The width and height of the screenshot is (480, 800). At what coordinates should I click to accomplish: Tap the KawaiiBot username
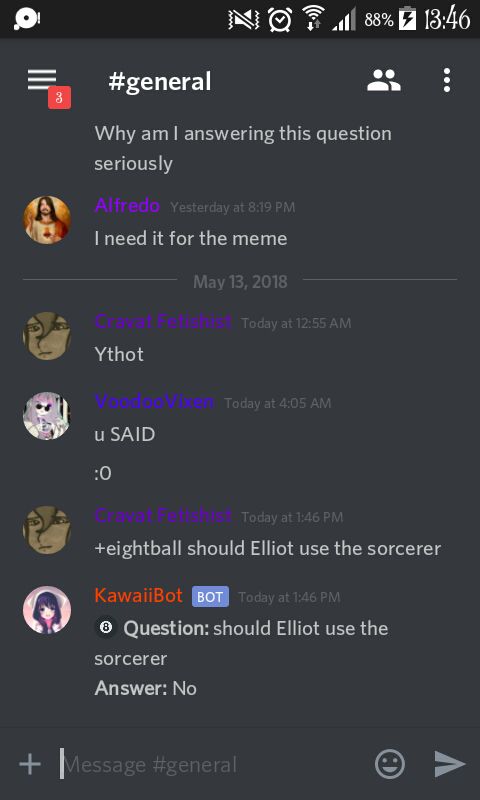click(x=138, y=595)
